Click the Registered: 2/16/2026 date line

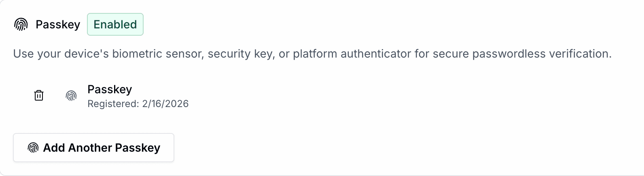pos(138,104)
